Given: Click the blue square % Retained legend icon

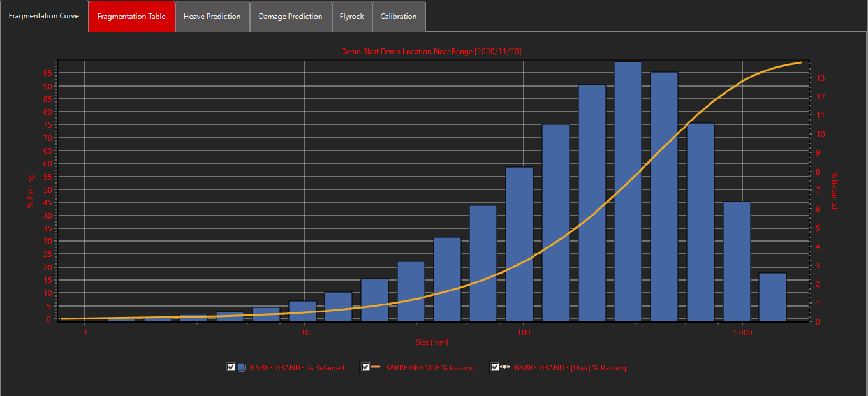Looking at the screenshot, I should 241,367.
